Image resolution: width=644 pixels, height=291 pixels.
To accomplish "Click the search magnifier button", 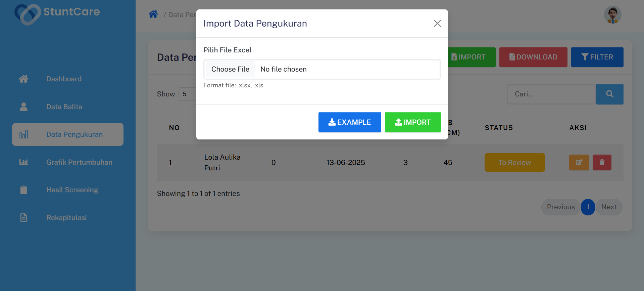I will point(609,94).
